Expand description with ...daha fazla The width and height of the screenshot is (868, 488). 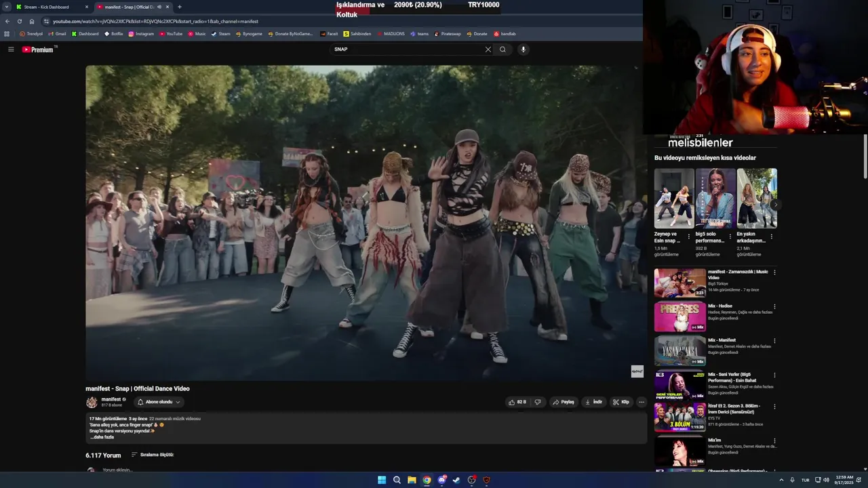102,437
